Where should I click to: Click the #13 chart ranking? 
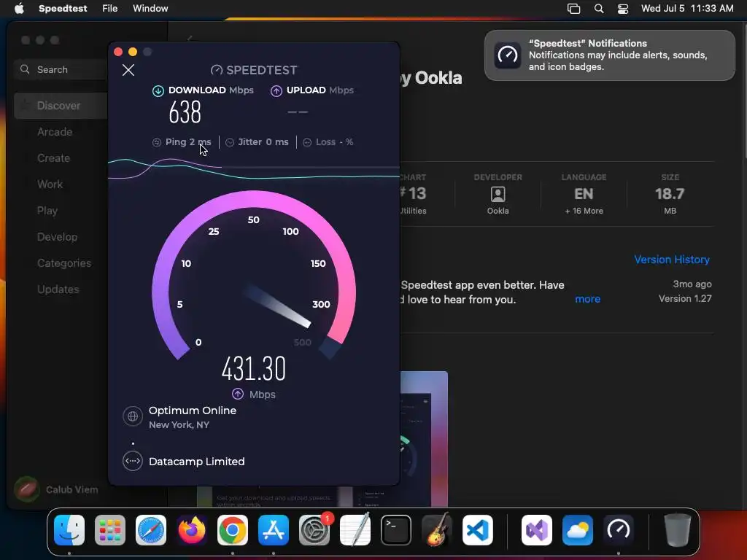click(414, 194)
